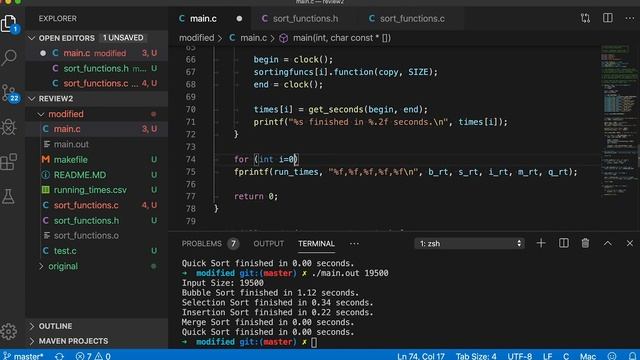This screenshot has width=640, height=360.
Task: Place cursor on line 77 return statement
Action: tap(256, 196)
